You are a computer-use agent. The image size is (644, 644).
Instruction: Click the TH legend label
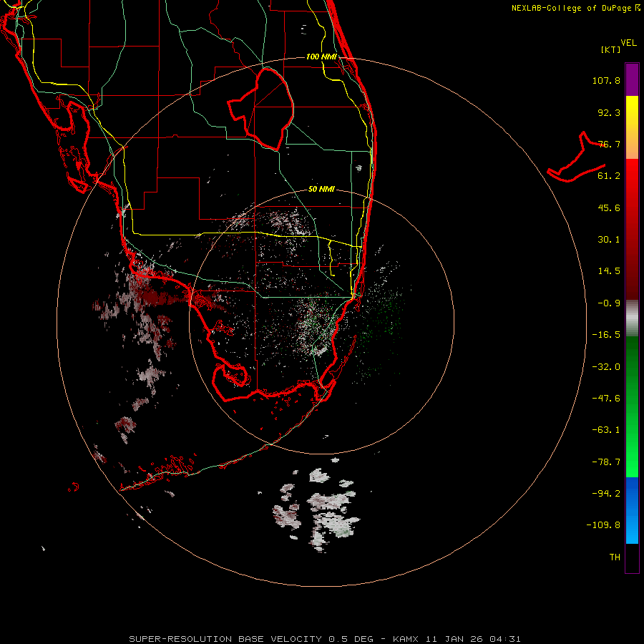point(615,557)
